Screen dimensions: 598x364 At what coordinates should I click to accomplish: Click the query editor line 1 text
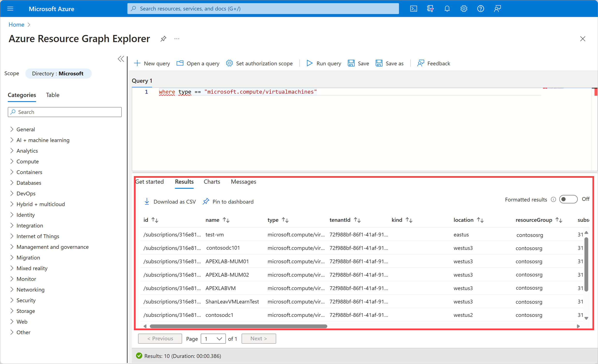[238, 92]
